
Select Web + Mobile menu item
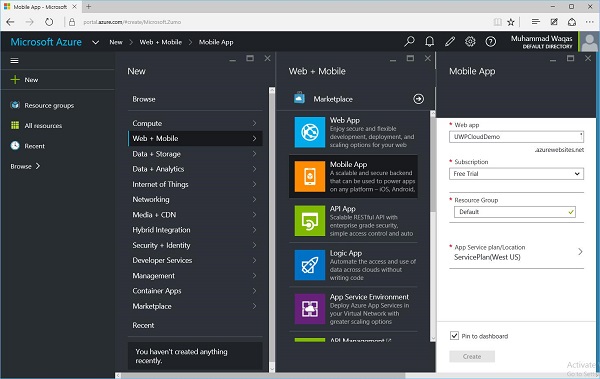tap(195, 138)
